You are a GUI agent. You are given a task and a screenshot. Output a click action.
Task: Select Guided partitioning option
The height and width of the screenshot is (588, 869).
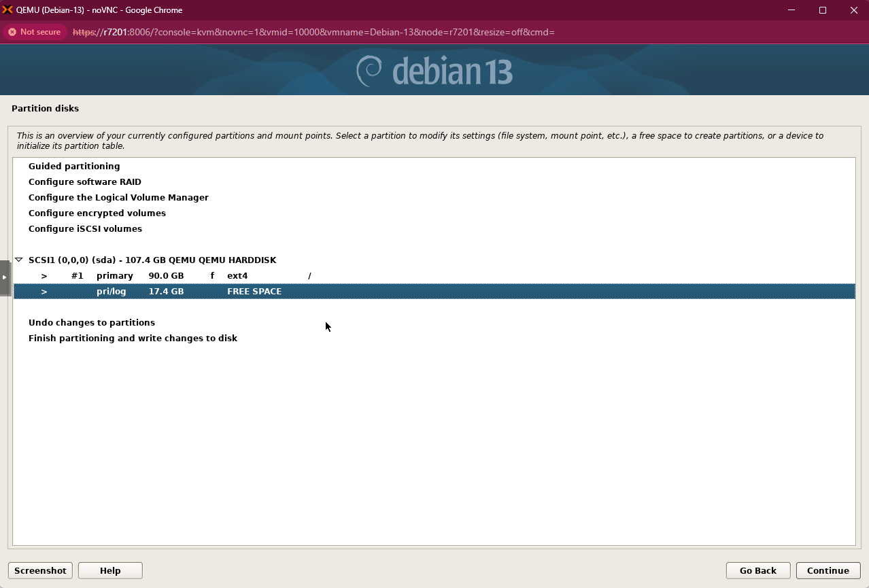(x=74, y=166)
